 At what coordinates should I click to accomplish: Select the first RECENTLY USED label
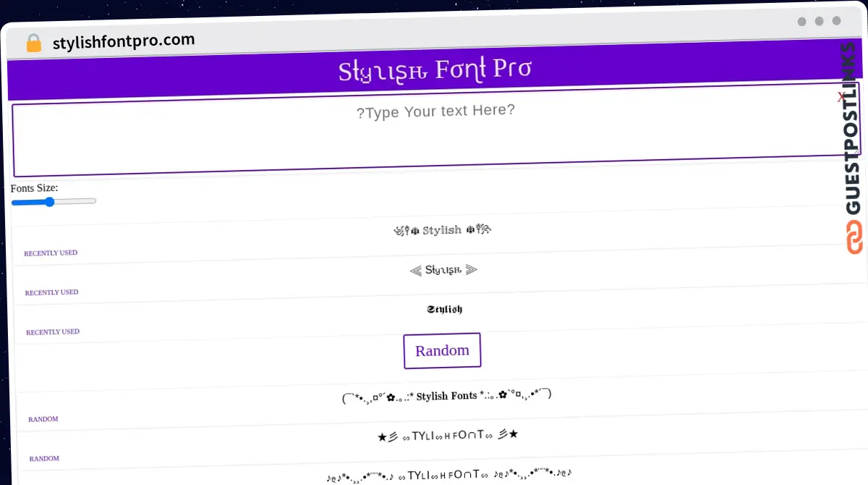pos(51,253)
